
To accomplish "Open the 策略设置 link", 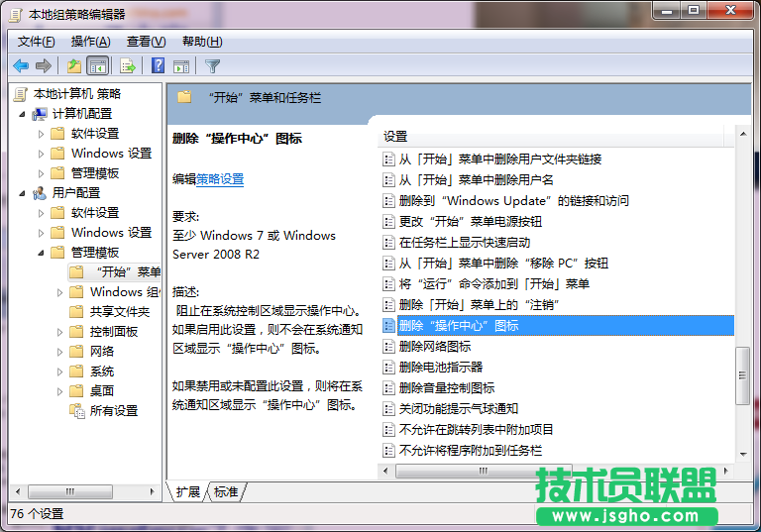I will point(220,179).
